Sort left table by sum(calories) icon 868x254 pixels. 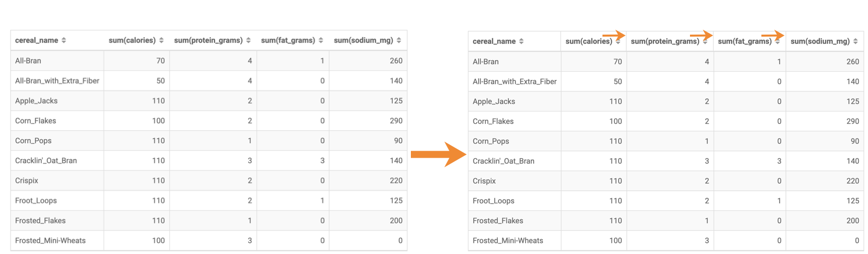click(x=161, y=40)
